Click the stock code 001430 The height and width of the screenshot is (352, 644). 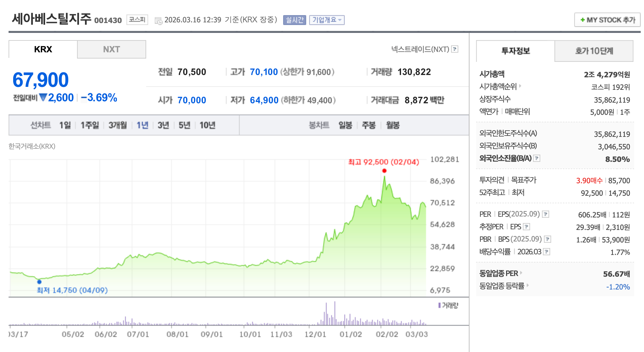click(108, 20)
